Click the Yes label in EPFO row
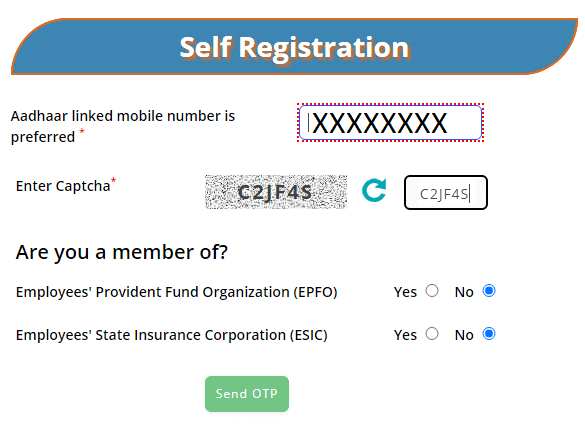This screenshot has width=585, height=440. click(x=405, y=292)
